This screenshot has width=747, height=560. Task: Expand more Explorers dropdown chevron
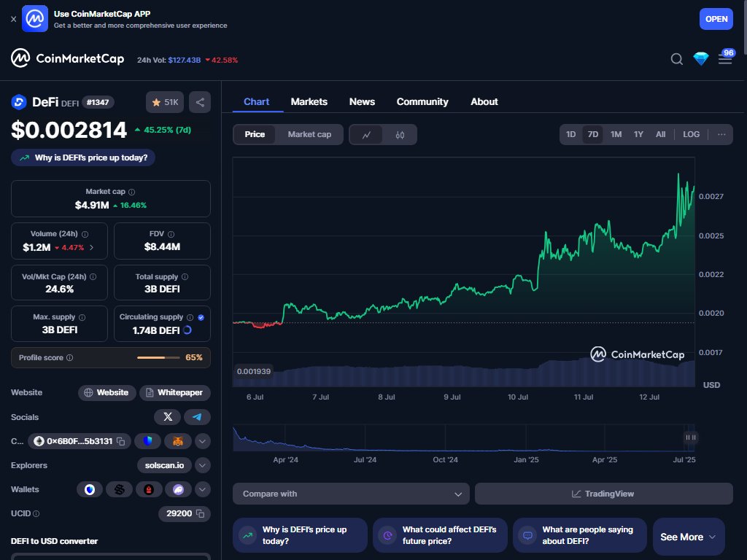tap(203, 465)
